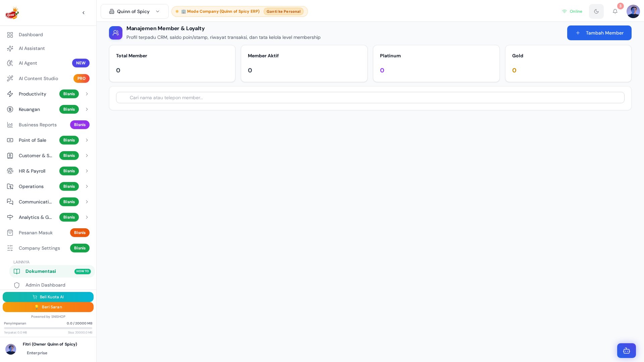The image size is (644, 362).
Task: Click the Productivity lightning icon
Action: pyautogui.click(x=10, y=94)
